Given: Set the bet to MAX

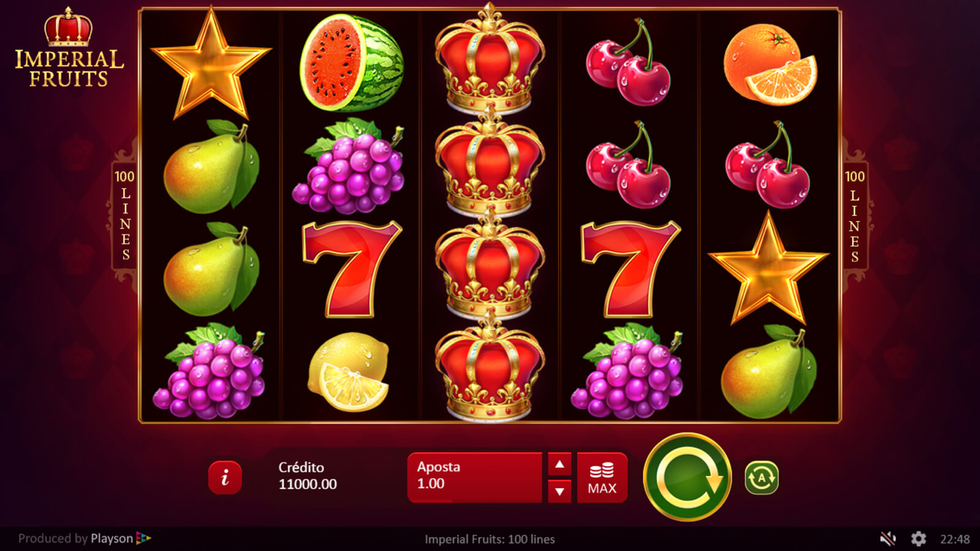Looking at the screenshot, I should click(602, 478).
